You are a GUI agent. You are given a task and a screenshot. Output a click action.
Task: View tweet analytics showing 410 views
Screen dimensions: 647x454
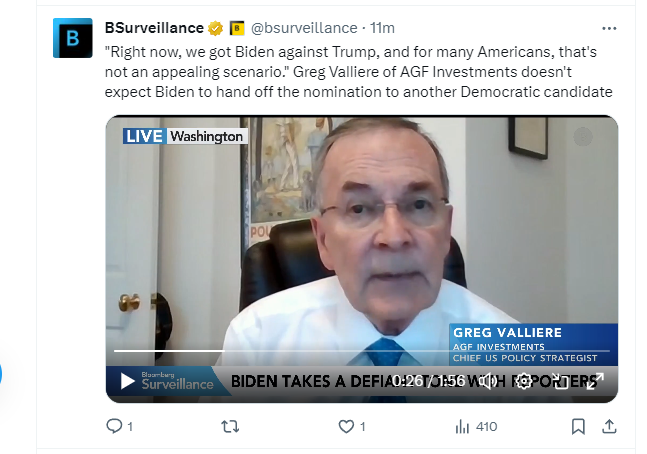[475, 427]
